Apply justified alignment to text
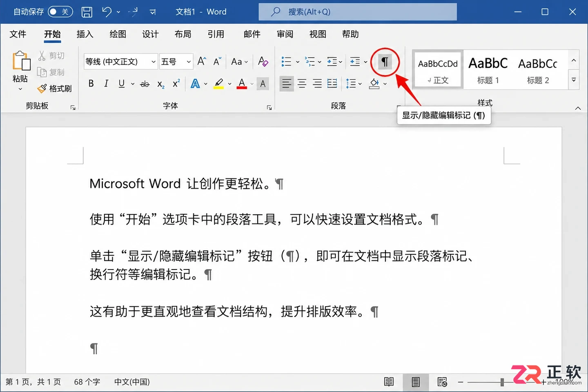This screenshot has height=392, width=588. [332, 84]
